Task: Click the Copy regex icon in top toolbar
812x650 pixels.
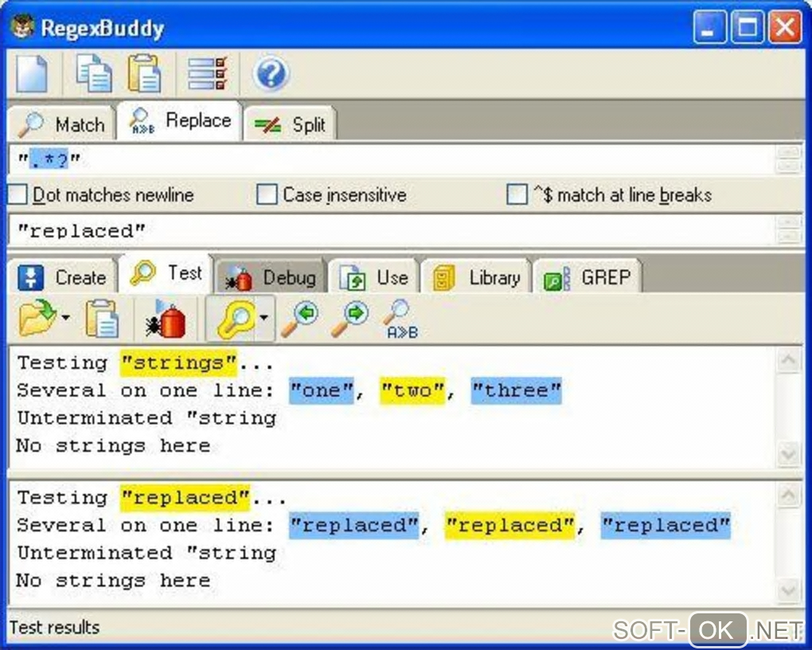Action: click(94, 74)
